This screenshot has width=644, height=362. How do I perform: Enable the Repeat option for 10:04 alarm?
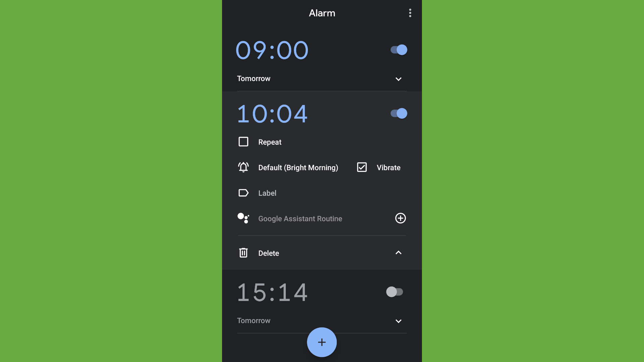(243, 141)
